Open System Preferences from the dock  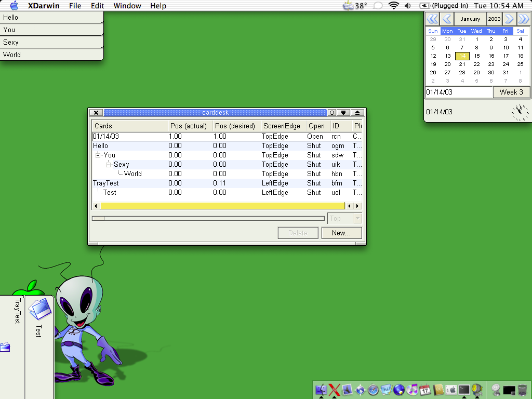coord(451,390)
